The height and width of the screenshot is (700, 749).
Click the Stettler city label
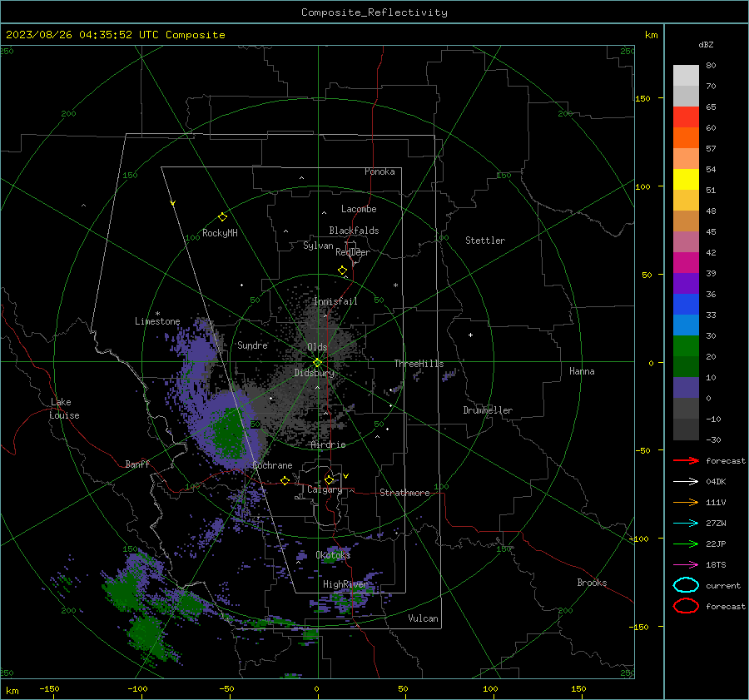[x=485, y=241]
